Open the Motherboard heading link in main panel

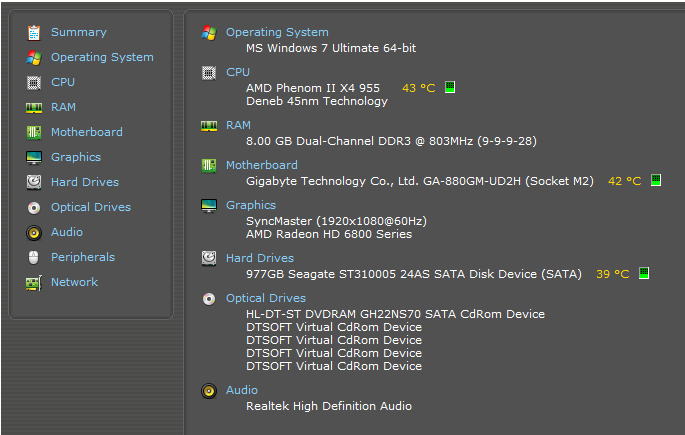click(x=261, y=165)
